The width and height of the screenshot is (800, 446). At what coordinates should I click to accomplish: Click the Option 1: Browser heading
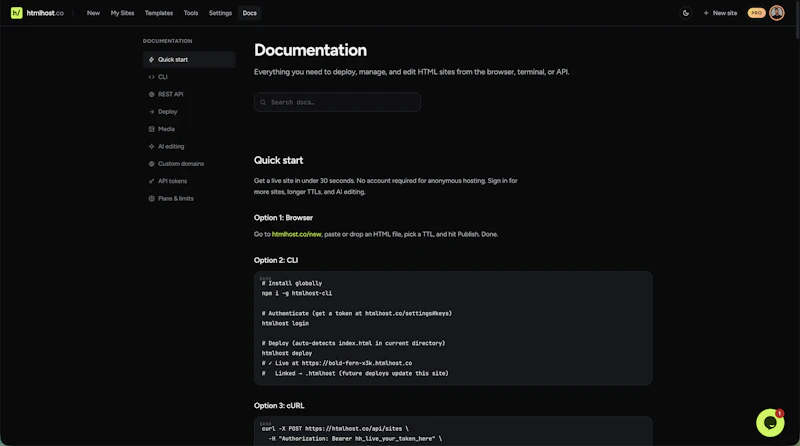pos(283,218)
